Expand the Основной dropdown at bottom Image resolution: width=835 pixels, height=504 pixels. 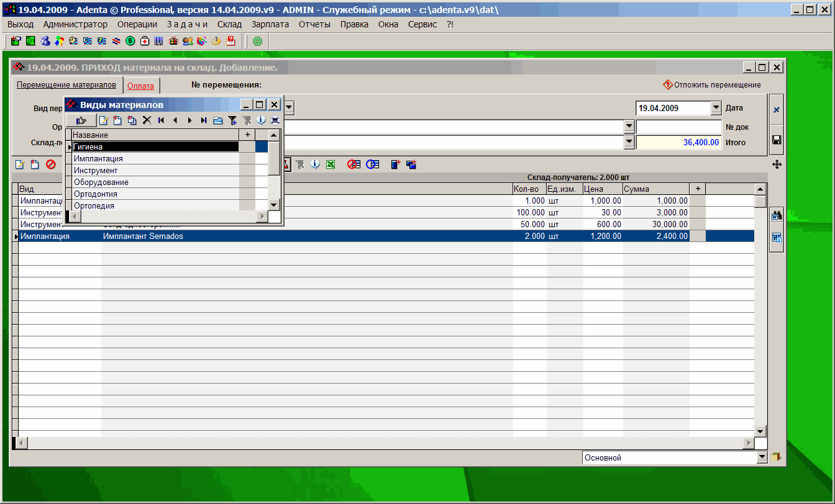pyautogui.click(x=762, y=457)
